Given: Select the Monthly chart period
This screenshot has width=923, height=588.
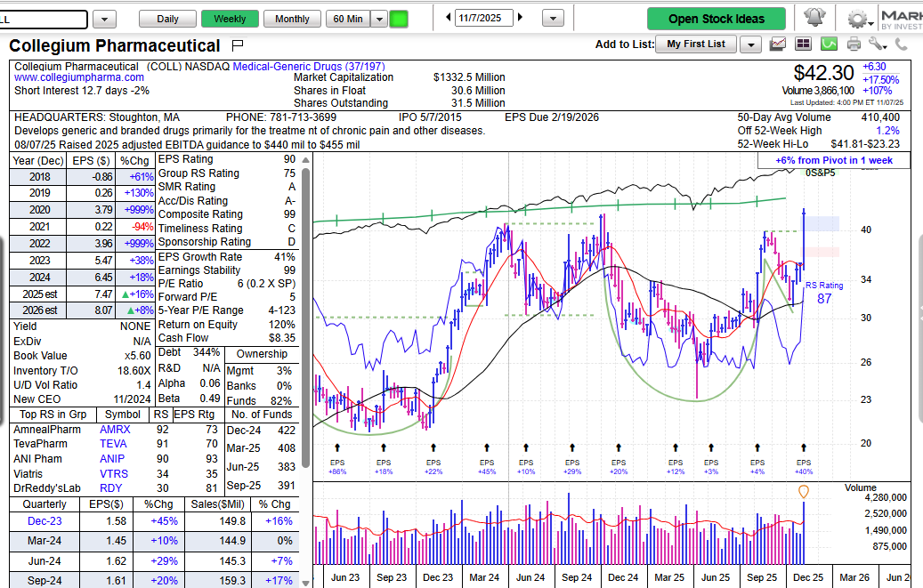Looking at the screenshot, I should (x=292, y=19).
